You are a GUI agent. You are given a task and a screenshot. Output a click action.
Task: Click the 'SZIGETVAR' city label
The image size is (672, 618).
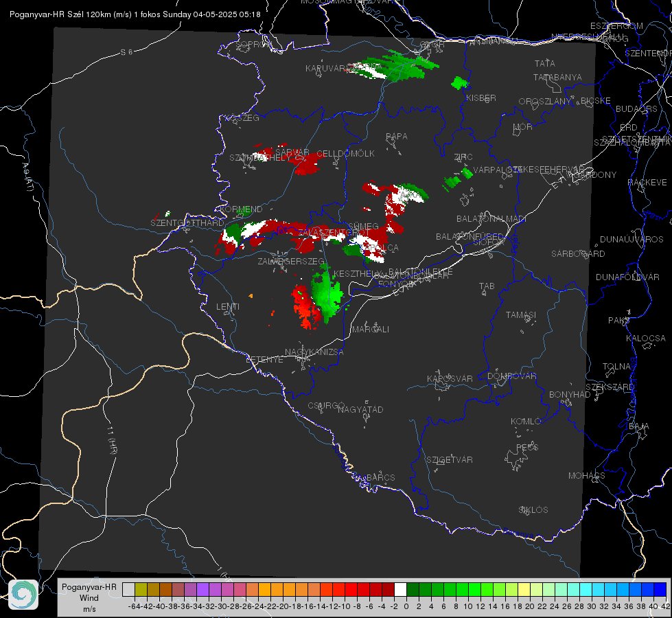pyautogui.click(x=449, y=459)
